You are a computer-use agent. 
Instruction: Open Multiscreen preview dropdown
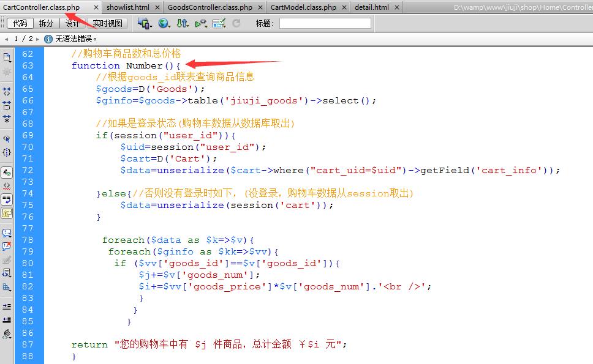tap(145, 23)
